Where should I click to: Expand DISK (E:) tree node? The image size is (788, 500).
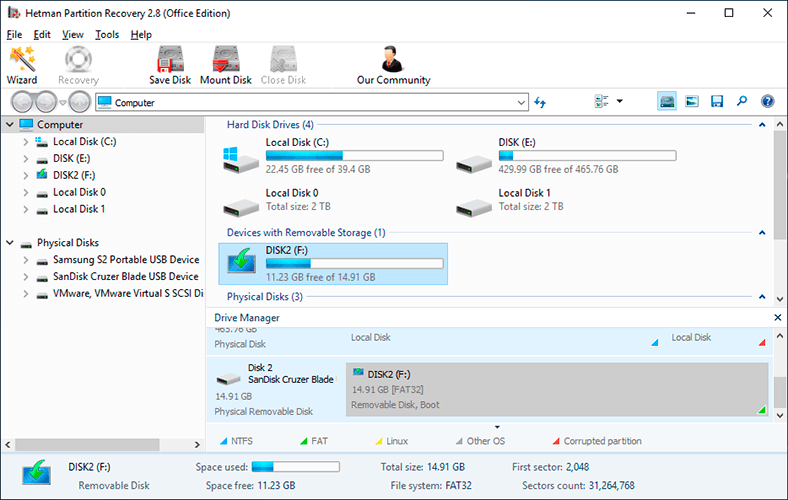[x=26, y=159]
